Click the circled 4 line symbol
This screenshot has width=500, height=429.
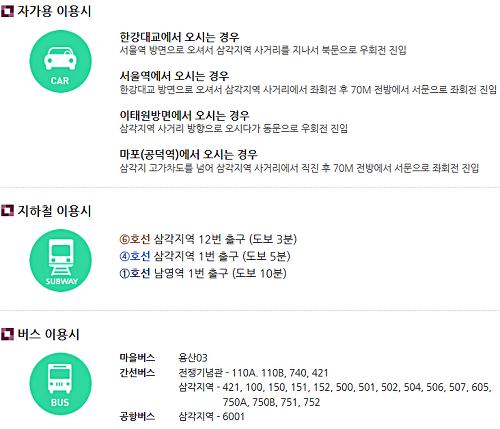pyautogui.click(x=124, y=256)
